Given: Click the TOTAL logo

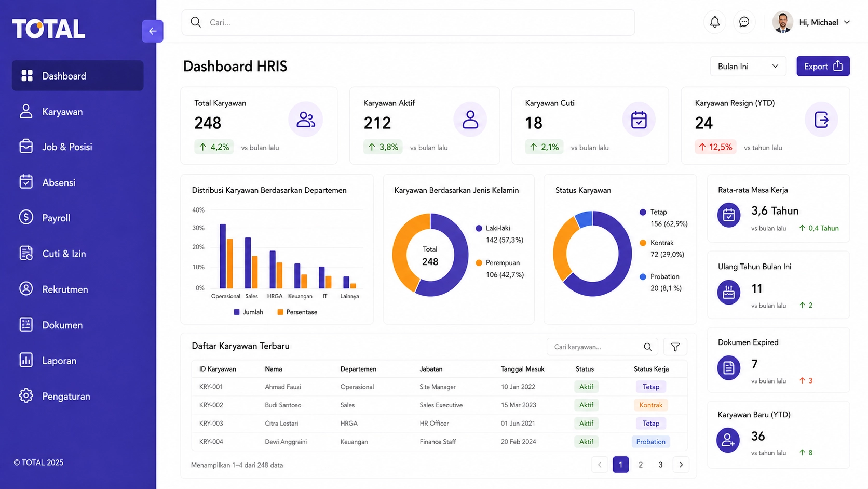Looking at the screenshot, I should 49,29.
